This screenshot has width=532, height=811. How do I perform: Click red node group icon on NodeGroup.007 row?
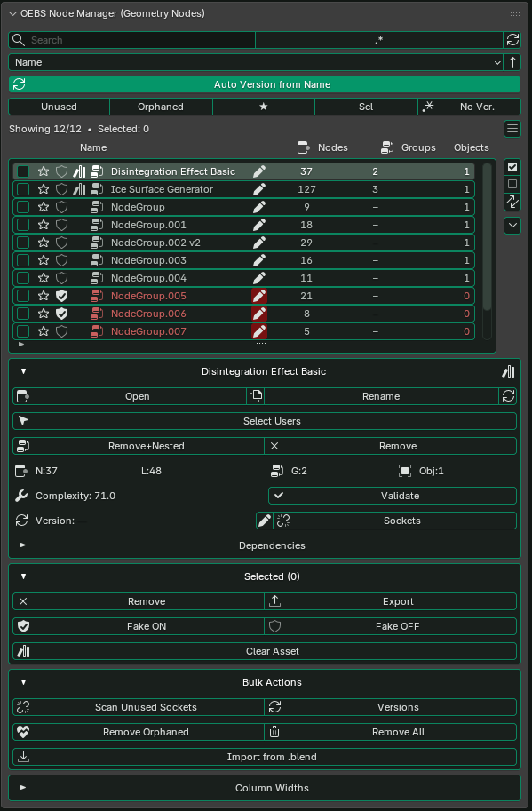click(x=97, y=331)
